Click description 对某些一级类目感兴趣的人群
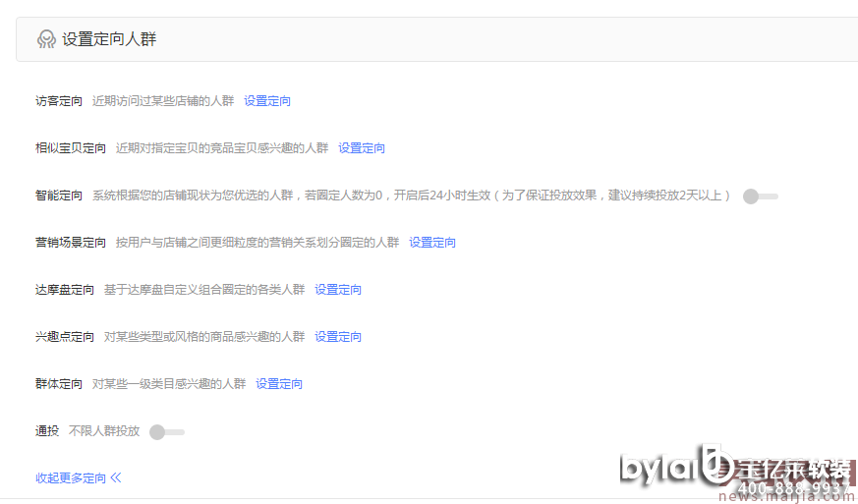Image resolution: width=858 pixels, height=504 pixels. 169,383
